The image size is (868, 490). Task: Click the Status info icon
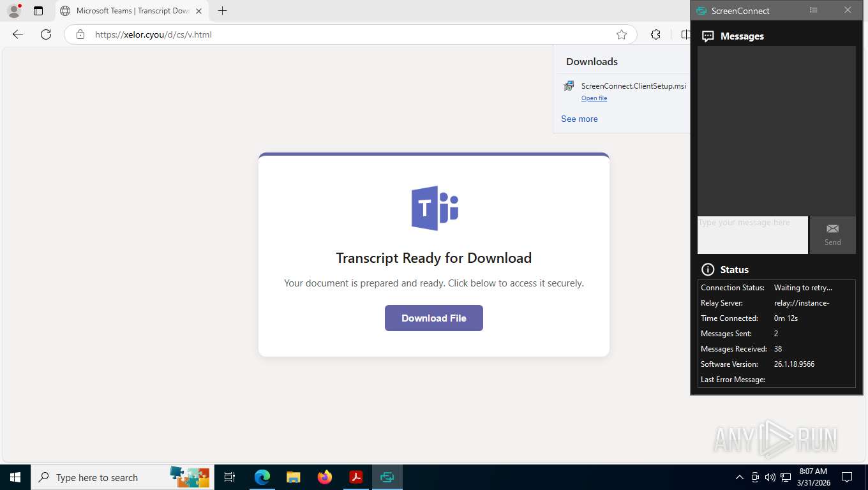point(707,269)
